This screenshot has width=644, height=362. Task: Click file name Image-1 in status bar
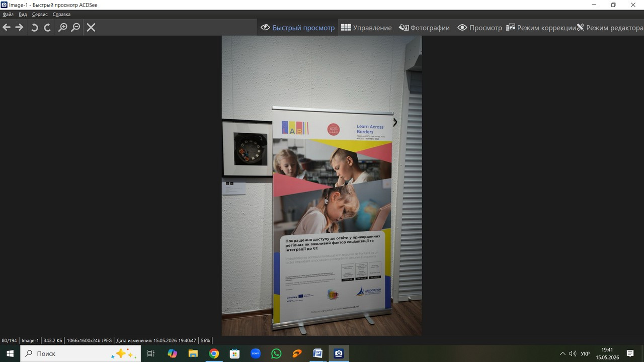30,340
